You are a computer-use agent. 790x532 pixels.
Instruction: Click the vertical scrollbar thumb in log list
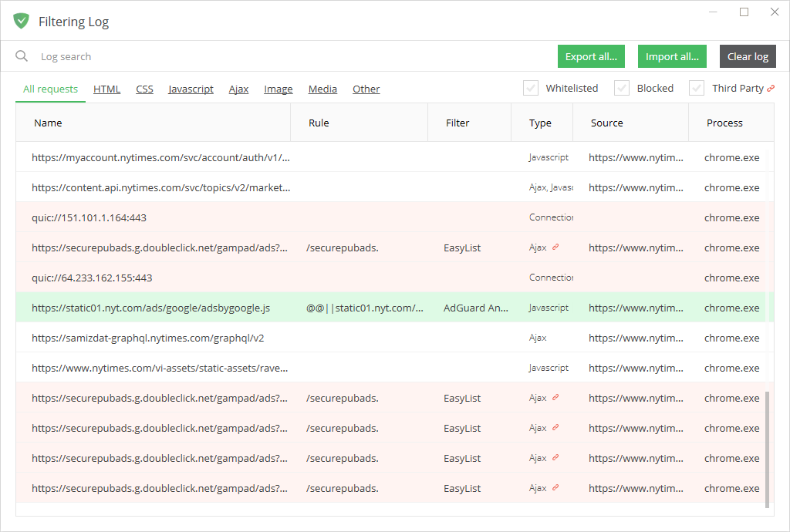pyautogui.click(x=768, y=450)
